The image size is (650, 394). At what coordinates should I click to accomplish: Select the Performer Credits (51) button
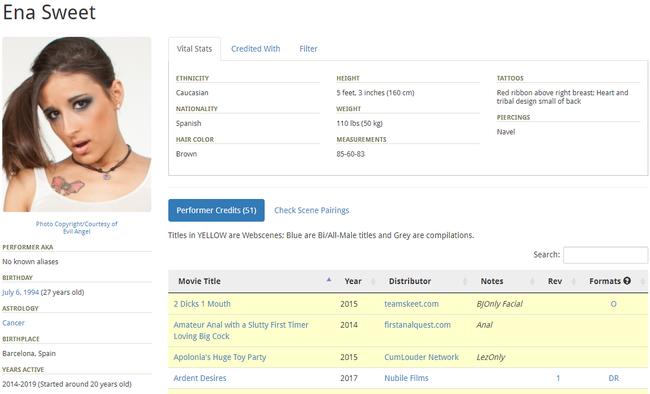(x=216, y=210)
